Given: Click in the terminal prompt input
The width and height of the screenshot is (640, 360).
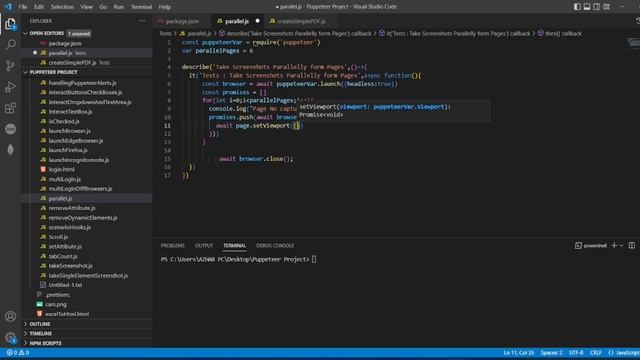Looking at the screenshot, I should coord(314,259).
